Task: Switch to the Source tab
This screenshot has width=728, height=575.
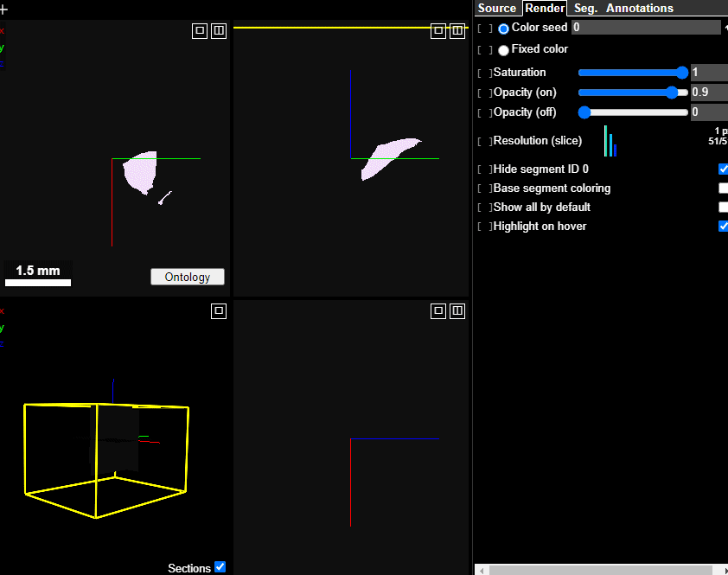Action: (x=497, y=8)
